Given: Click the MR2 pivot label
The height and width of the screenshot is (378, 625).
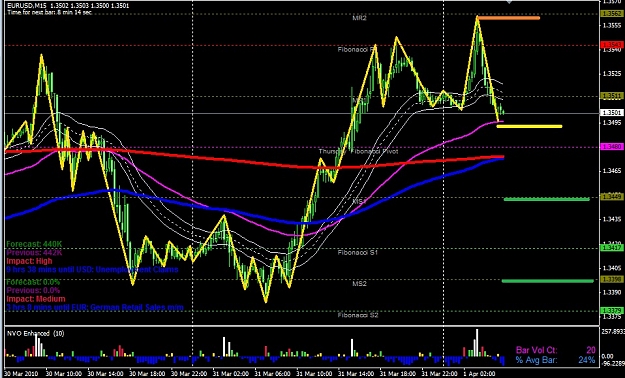Looking at the screenshot, I should pos(359,18).
